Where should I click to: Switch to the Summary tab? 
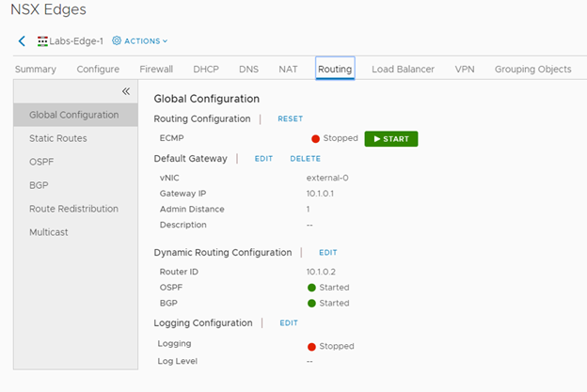pos(36,70)
